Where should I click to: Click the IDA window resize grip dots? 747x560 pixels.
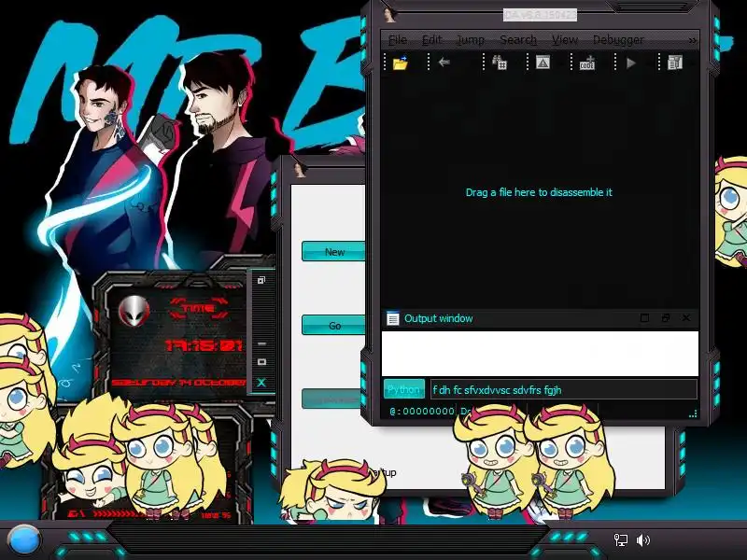[x=693, y=413]
